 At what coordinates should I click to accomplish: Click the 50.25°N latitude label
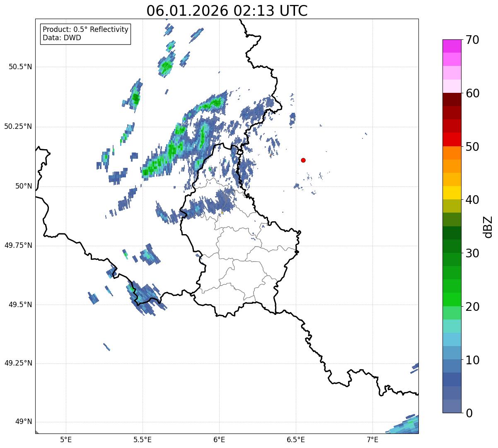(18, 126)
